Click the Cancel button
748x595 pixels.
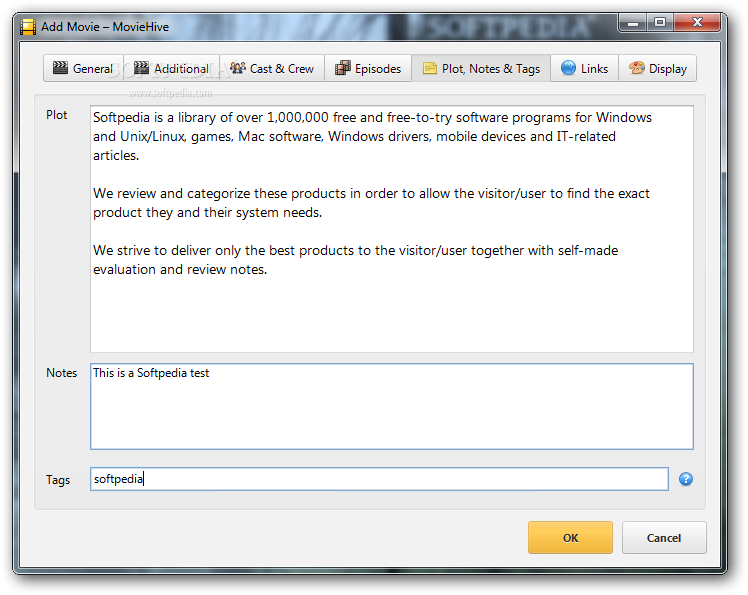coord(664,538)
